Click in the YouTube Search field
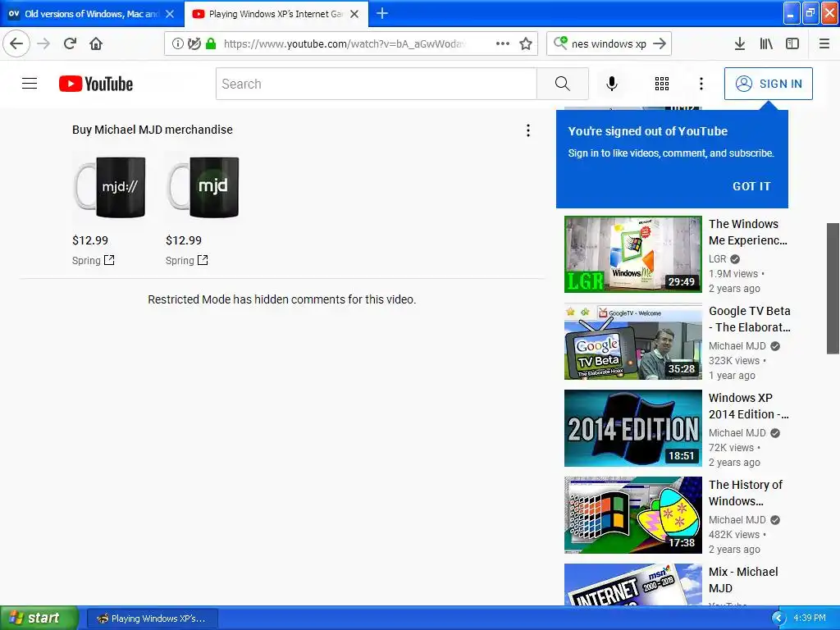 [x=376, y=84]
